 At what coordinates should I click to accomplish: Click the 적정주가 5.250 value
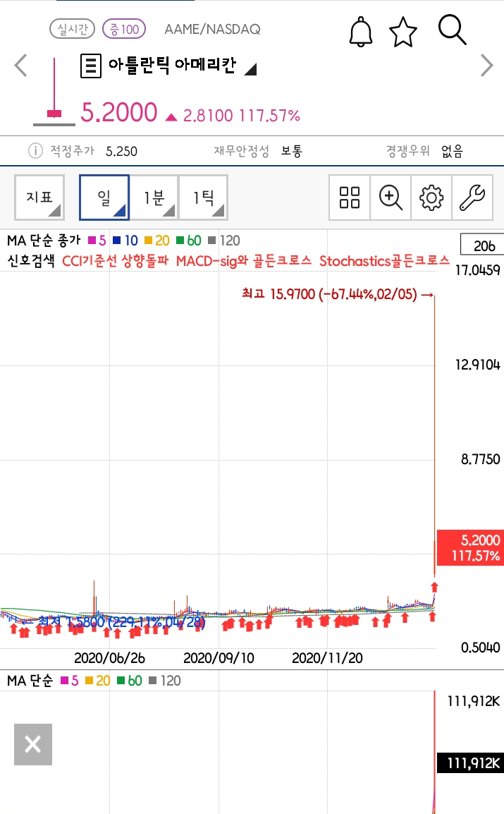coord(121,151)
